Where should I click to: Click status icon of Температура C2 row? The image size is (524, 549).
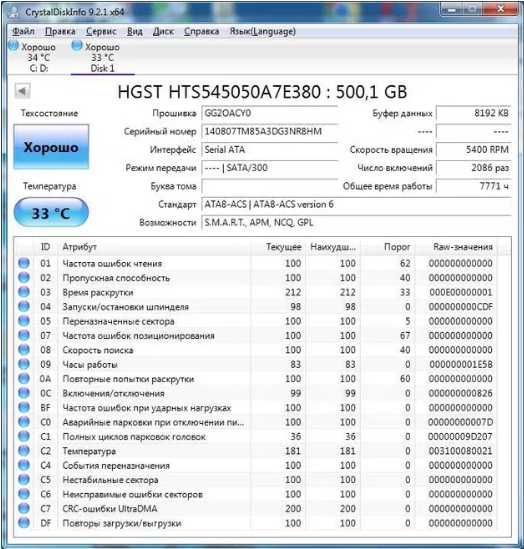tap(24, 451)
